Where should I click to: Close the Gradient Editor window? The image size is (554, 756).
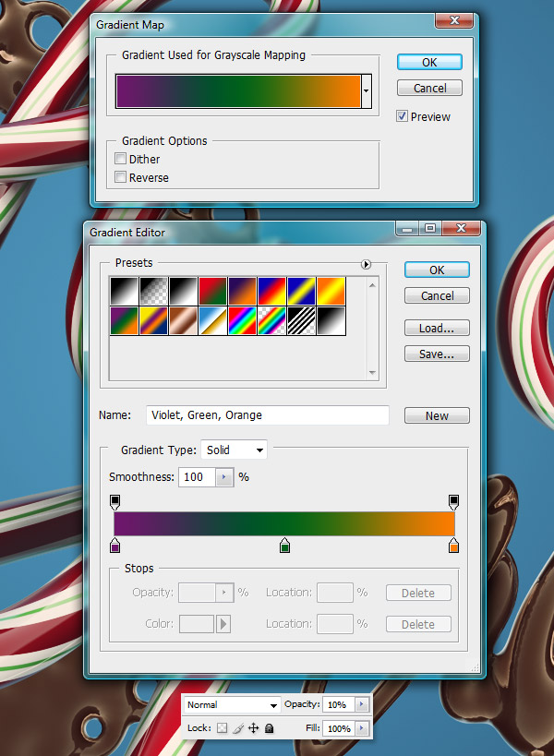462,228
